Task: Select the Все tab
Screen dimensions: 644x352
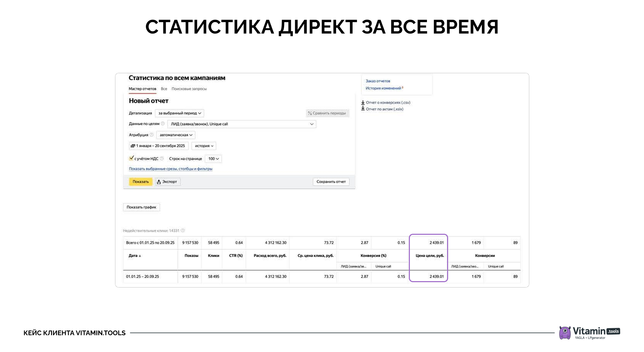Action: click(x=164, y=89)
